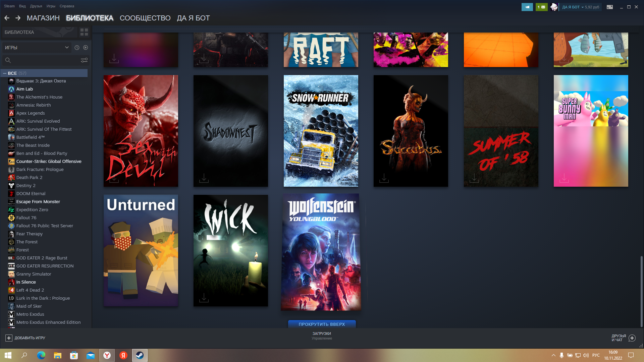Screen dimensions: 644x362
Task: Open the ДА Я БОТ profile tab
Action: click(193, 18)
